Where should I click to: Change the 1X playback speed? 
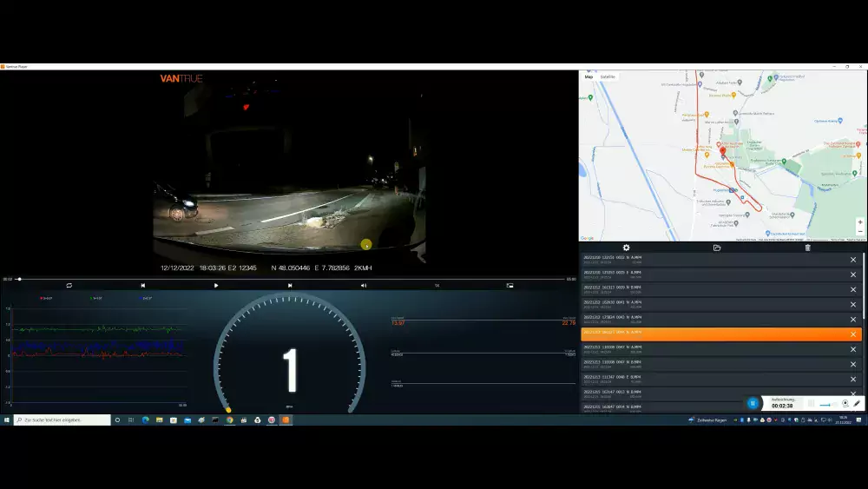pos(437,286)
